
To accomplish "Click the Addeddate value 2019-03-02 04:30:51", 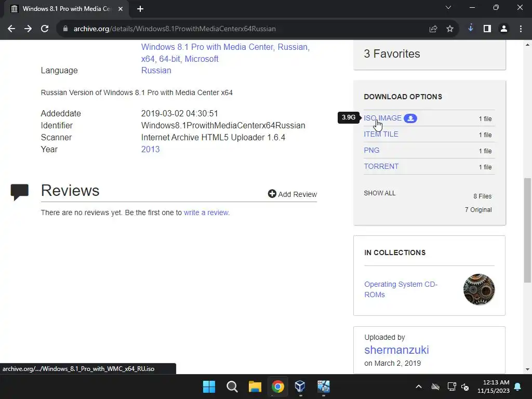I will pos(179,113).
